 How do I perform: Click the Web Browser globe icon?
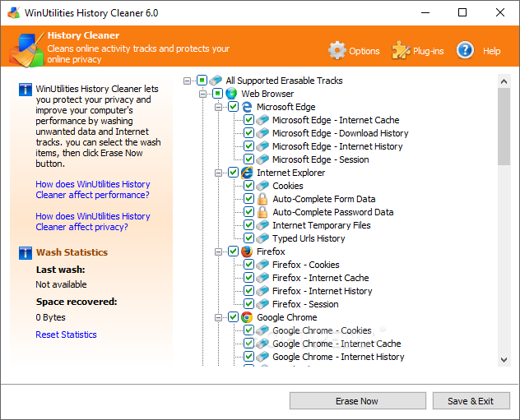coord(231,94)
